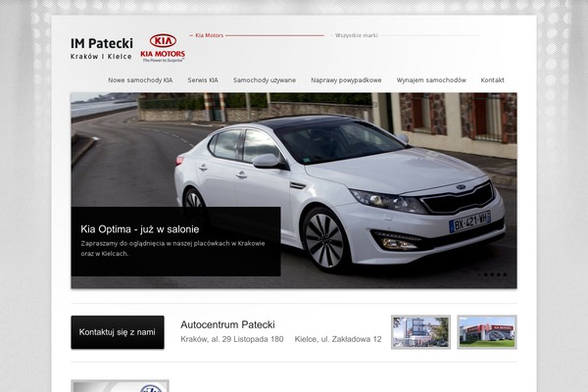The image size is (588, 392).
Task: Select the middle slider pagination dot
Action: click(493, 274)
